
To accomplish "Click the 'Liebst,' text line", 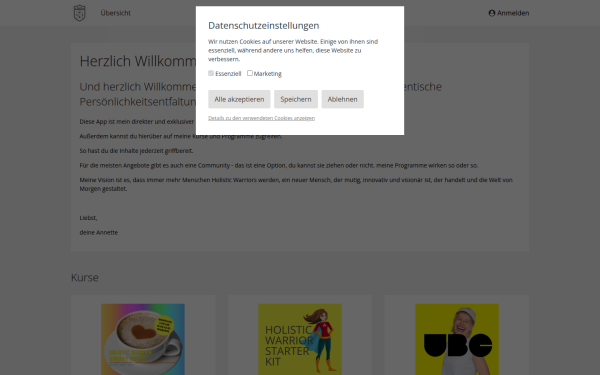I will (88, 218).
